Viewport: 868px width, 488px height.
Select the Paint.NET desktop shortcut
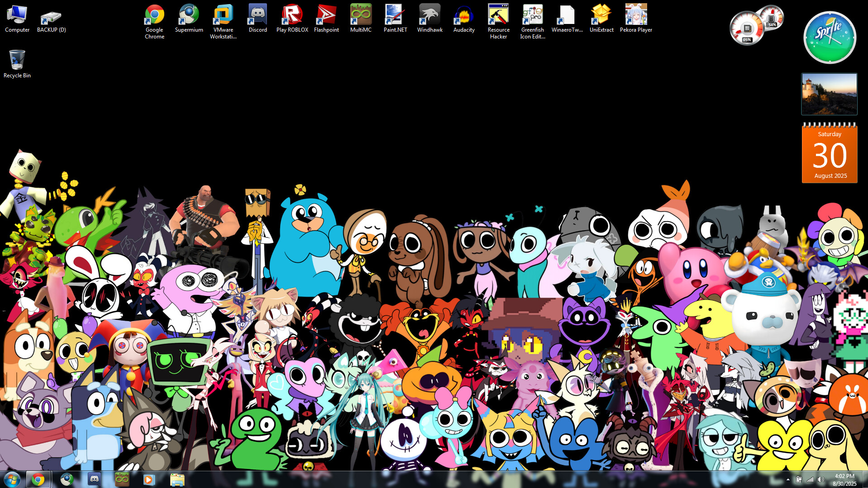pyautogui.click(x=395, y=16)
